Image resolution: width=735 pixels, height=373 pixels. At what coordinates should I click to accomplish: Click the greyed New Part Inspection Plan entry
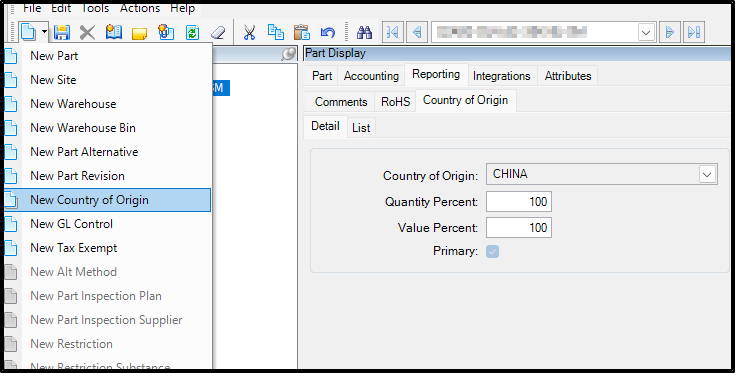(107, 296)
